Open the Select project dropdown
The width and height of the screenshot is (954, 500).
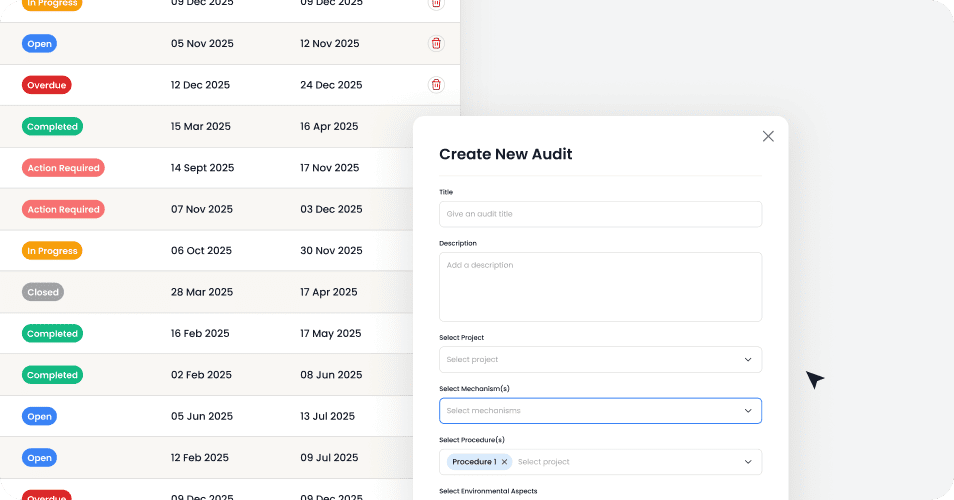tap(600, 359)
